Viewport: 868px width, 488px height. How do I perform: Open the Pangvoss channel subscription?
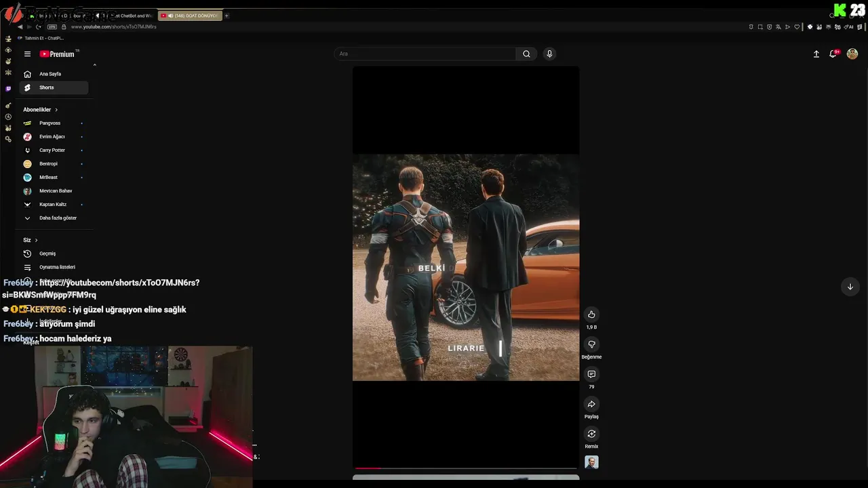point(54,123)
